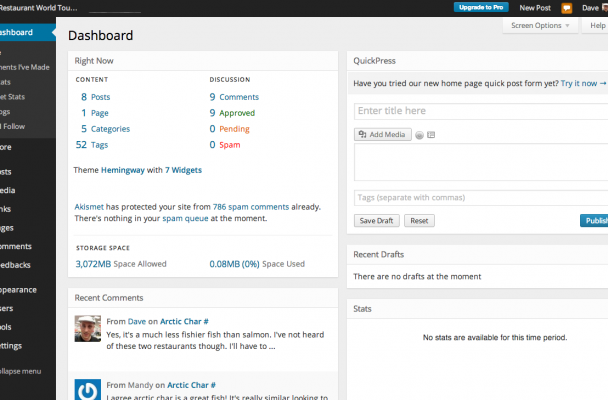The width and height of the screenshot is (608, 400).
Task: Click Dave's avatar thumbnail in Recent Comments
Action: (x=88, y=329)
